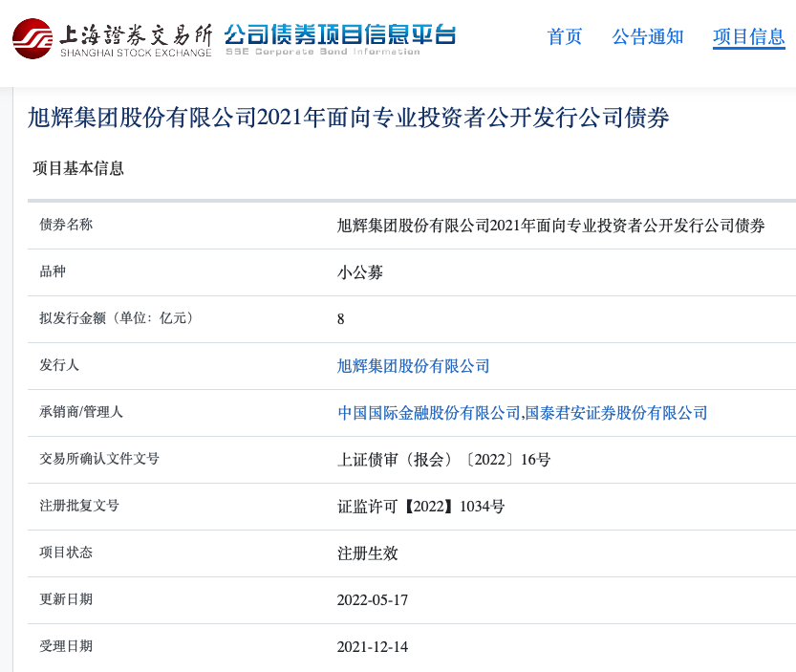Click the 上证债审 confirmation document number
The image size is (796, 672).
443,459
